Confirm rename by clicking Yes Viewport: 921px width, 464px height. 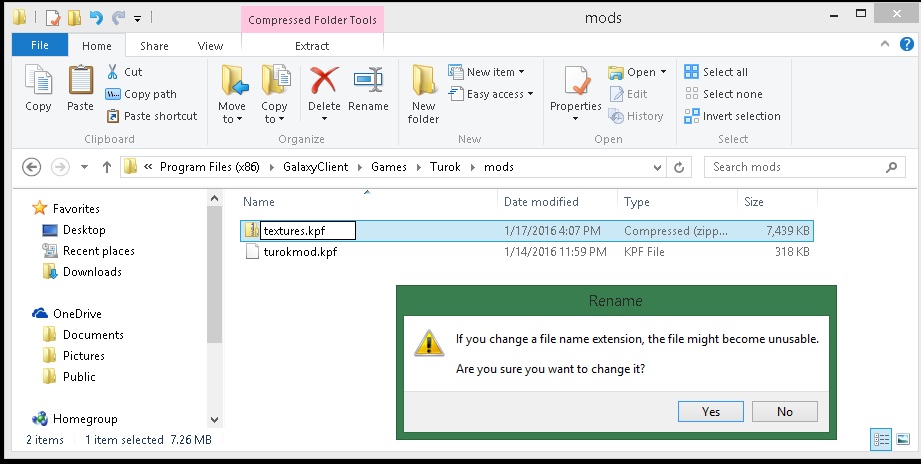point(711,411)
